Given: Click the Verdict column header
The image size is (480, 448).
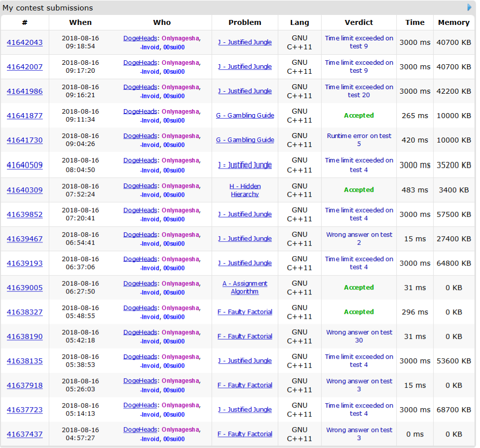Looking at the screenshot, I should pyautogui.click(x=359, y=22).
